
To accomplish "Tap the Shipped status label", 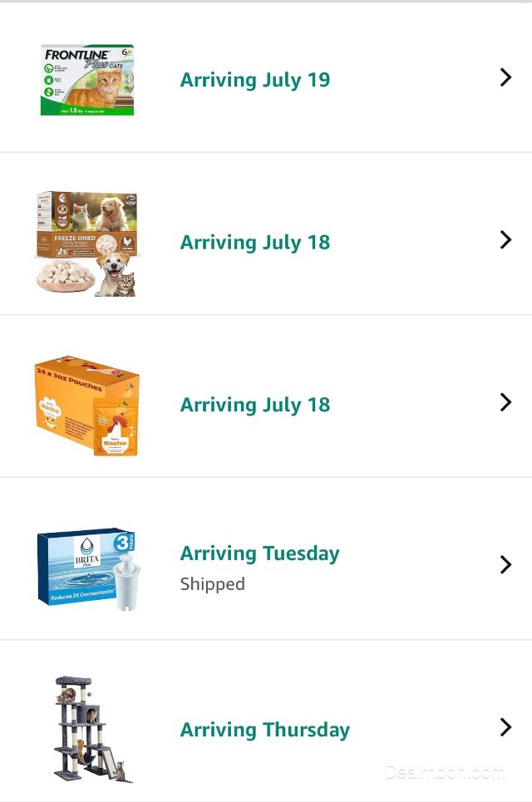I will tap(212, 584).
